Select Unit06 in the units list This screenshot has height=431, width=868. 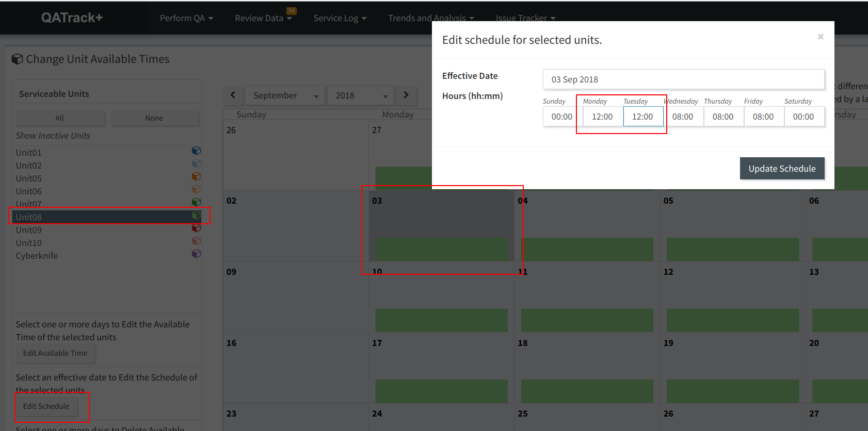[107, 191]
